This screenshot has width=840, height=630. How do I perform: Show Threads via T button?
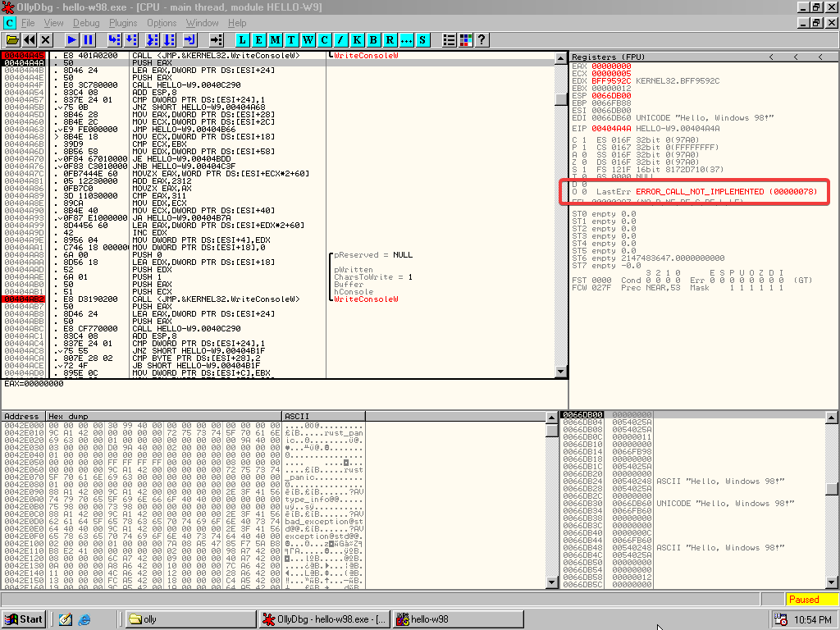[x=291, y=40]
